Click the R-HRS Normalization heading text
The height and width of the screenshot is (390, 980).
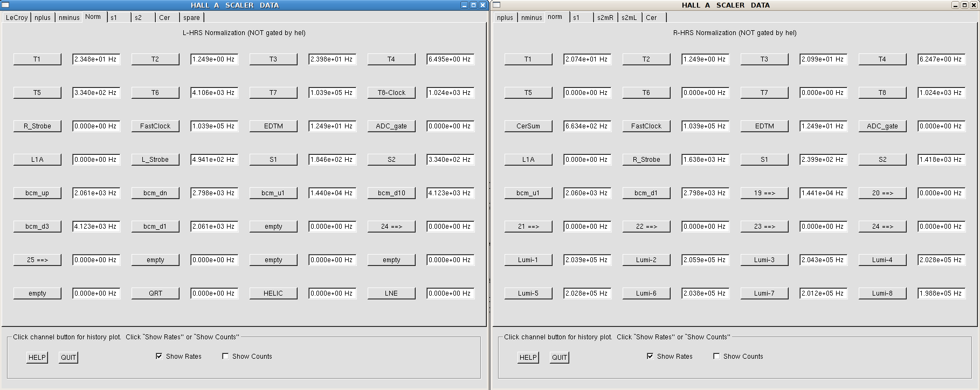click(735, 33)
